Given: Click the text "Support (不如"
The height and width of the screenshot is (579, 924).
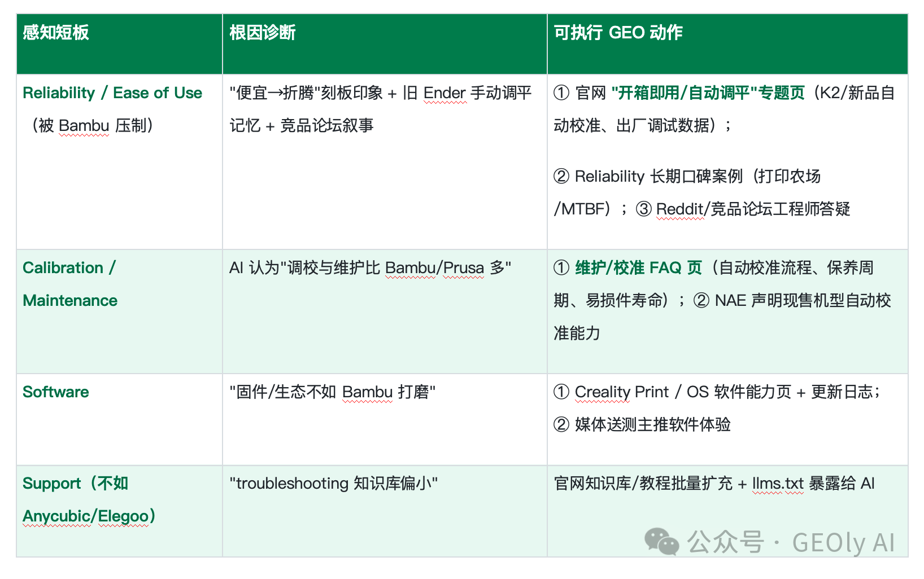Looking at the screenshot, I should tap(76, 483).
